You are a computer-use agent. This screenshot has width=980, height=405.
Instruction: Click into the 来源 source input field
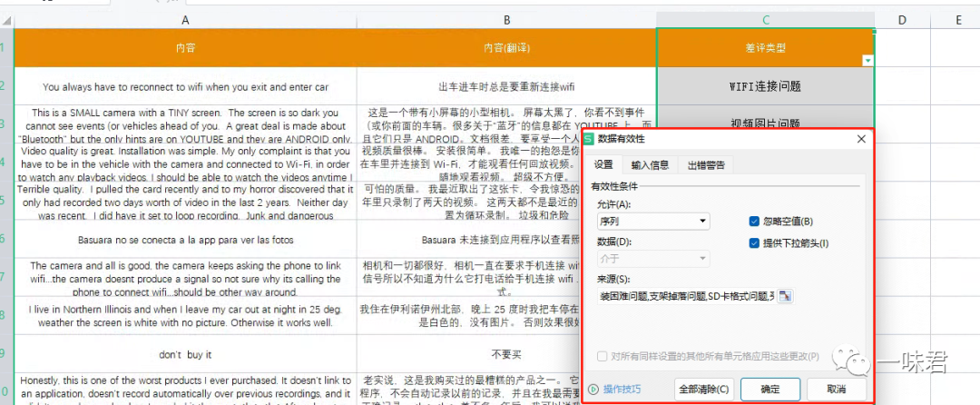(x=686, y=296)
